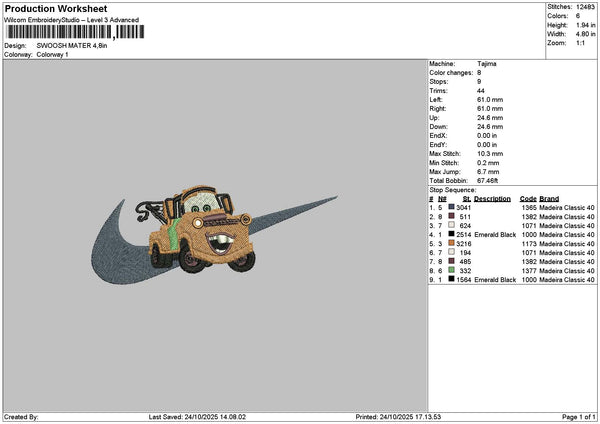Viewport: 600px width, 424px height.
Task: Click Total Bobbin value '67.46ft'
Action: click(488, 181)
